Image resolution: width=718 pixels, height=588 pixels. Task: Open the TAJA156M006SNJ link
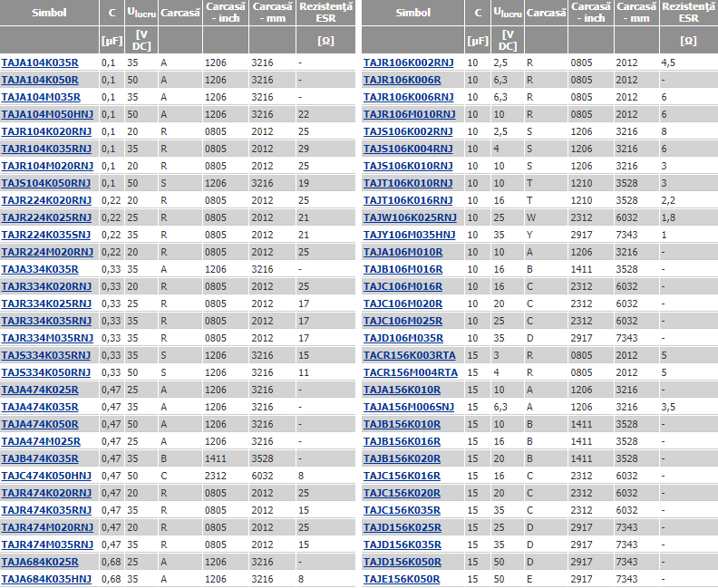point(409,408)
